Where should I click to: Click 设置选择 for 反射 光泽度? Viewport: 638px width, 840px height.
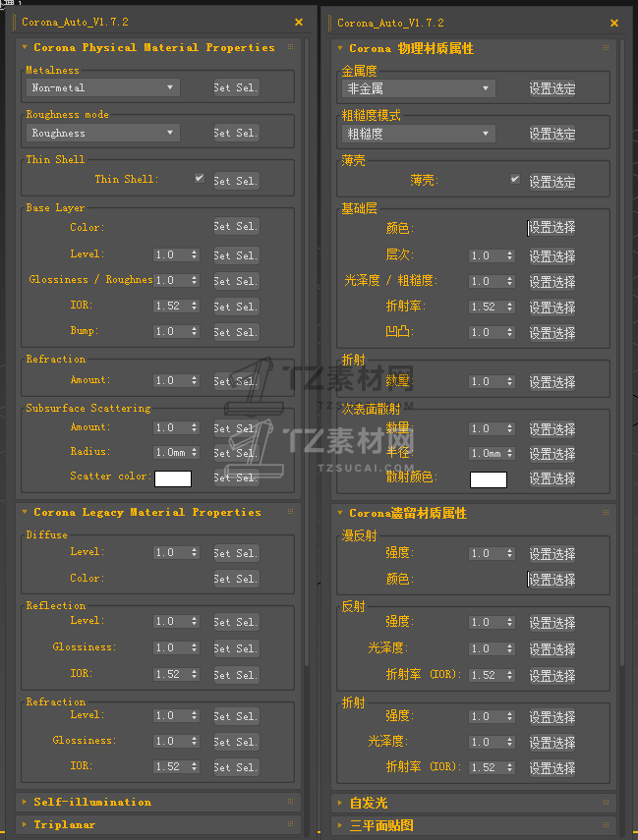552,649
